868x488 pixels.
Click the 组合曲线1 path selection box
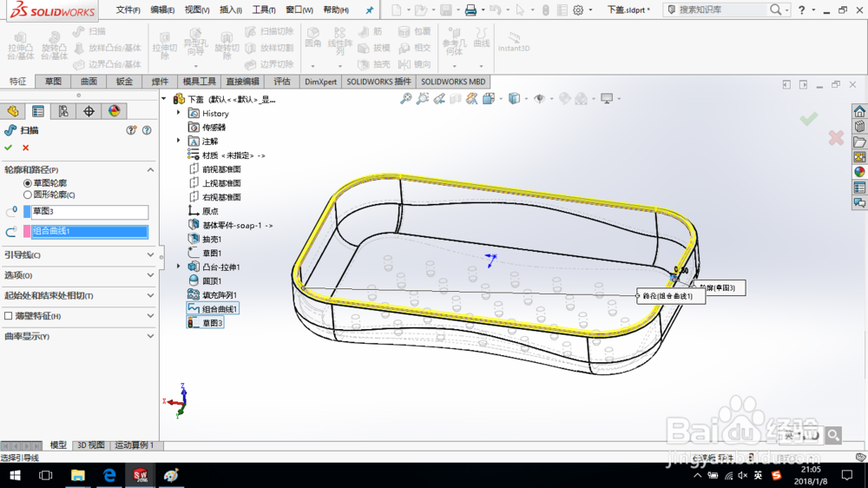89,232
